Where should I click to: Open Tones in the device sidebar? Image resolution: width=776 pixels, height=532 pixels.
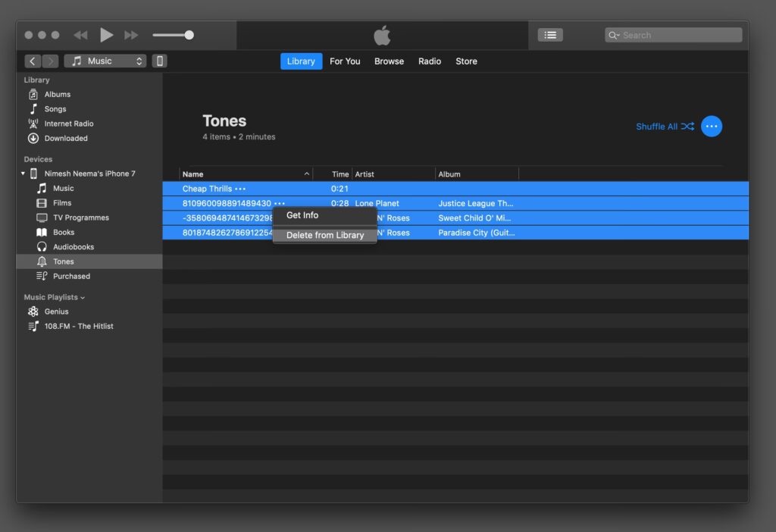pos(64,261)
